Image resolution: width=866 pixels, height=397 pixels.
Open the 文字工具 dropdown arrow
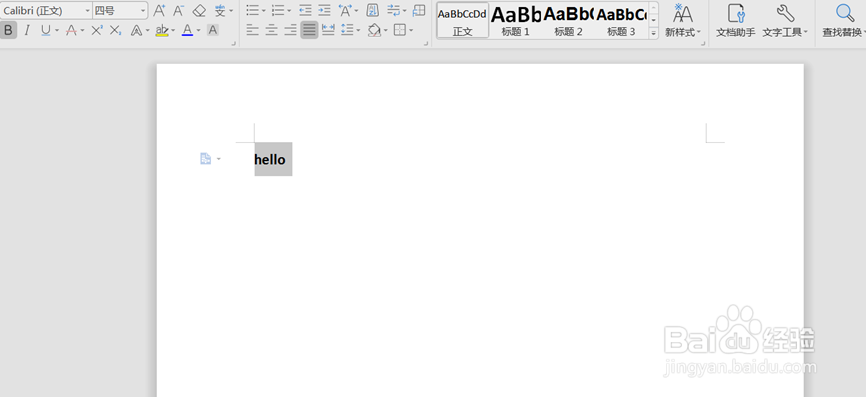pos(805,32)
